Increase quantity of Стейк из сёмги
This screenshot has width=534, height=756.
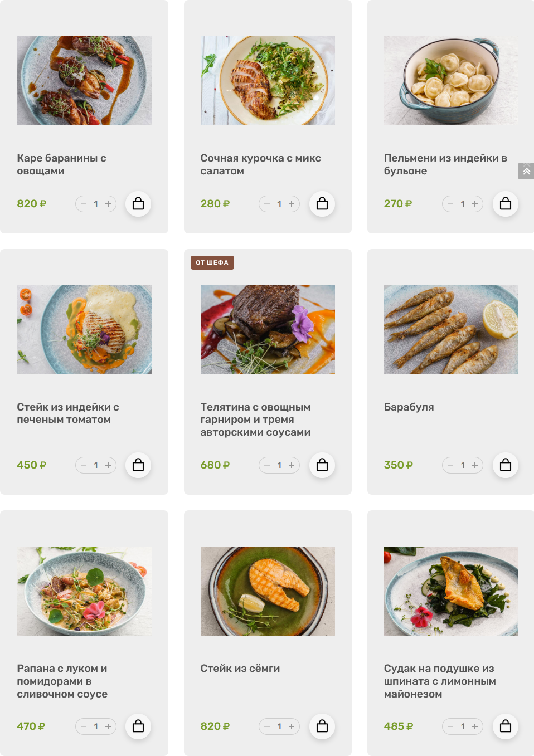[292, 726]
